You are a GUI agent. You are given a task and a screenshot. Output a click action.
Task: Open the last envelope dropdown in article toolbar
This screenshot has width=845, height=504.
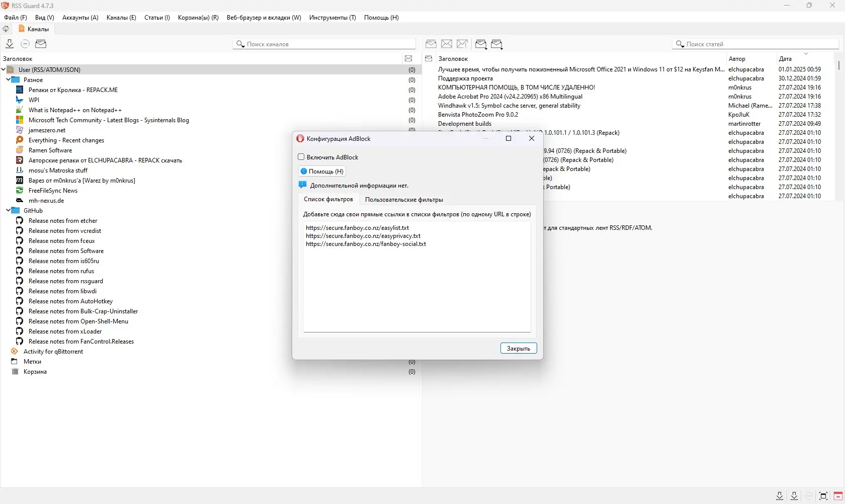pos(497,44)
